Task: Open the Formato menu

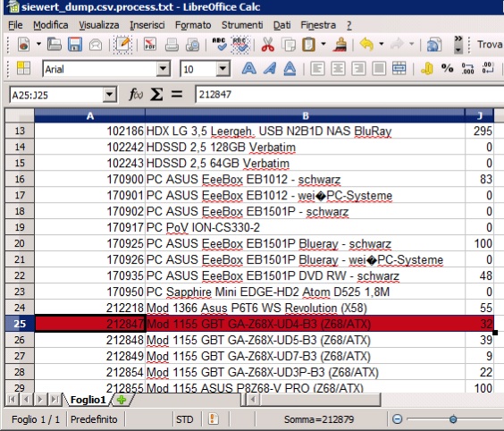Action: click(x=193, y=25)
